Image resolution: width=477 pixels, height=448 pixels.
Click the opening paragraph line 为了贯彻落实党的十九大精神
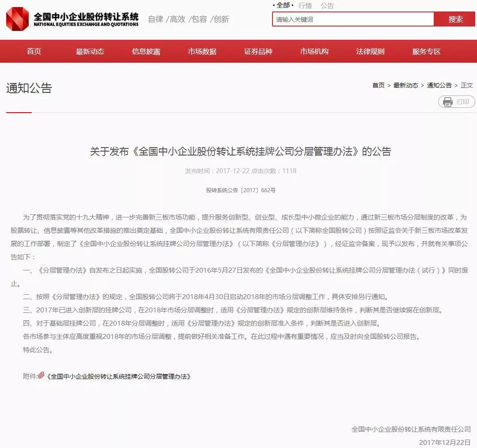245,217
